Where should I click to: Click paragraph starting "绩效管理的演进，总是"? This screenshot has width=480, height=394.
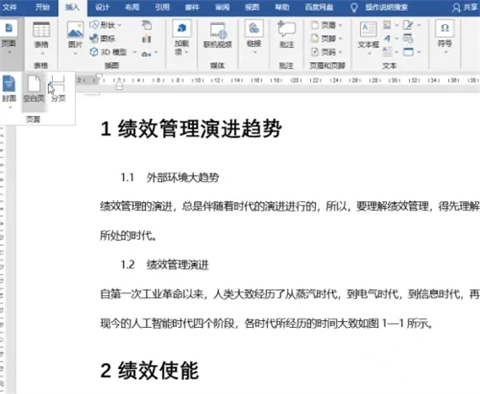(x=290, y=206)
